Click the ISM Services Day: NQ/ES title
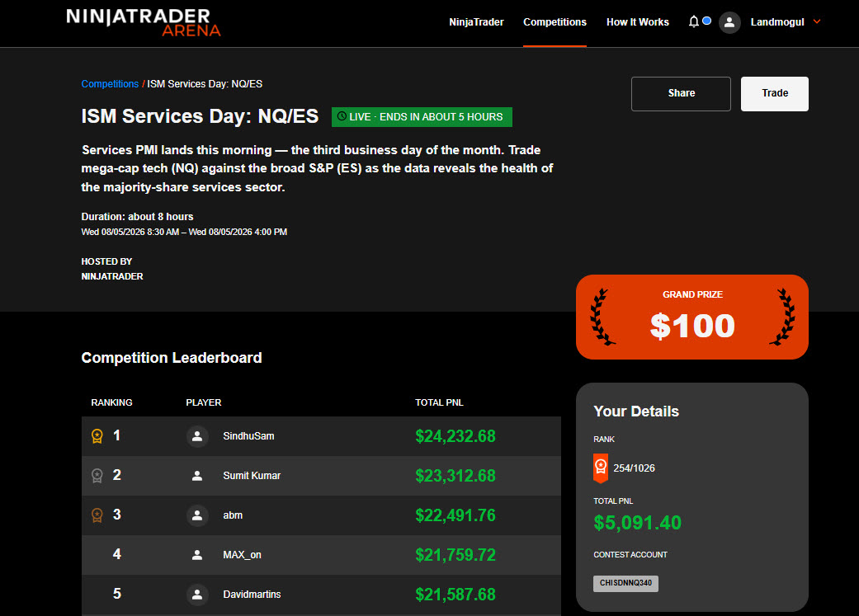Image resolution: width=859 pixels, height=616 pixels. click(x=200, y=116)
